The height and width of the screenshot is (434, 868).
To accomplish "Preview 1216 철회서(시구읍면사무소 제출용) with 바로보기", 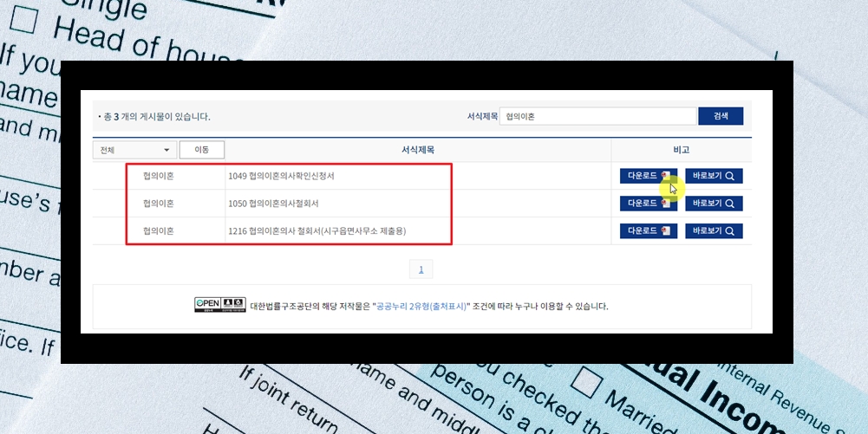I will click(x=714, y=231).
